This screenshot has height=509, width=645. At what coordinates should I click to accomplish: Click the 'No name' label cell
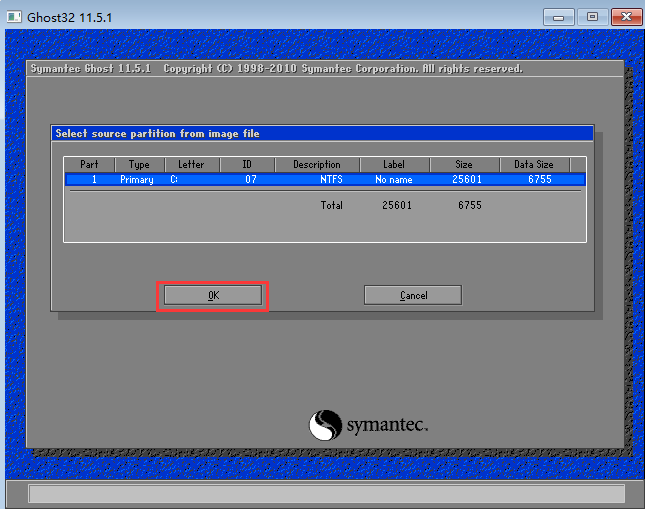tap(394, 180)
